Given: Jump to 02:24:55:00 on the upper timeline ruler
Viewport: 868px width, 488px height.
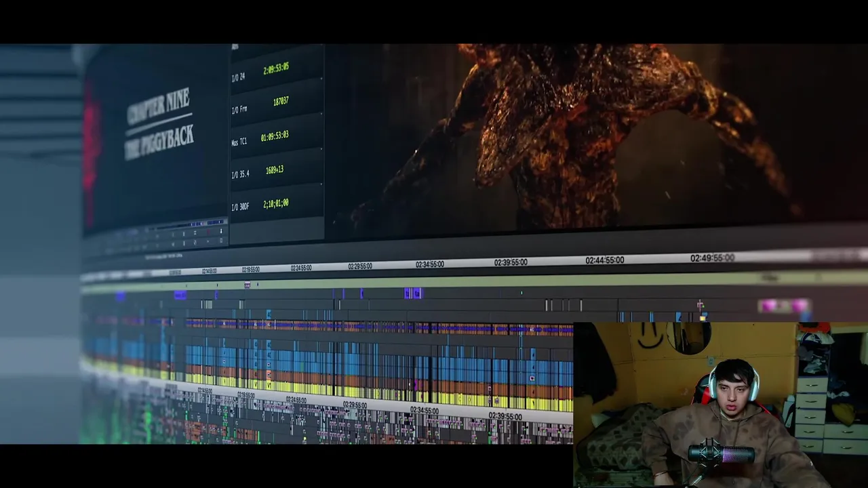Looking at the screenshot, I should tap(301, 268).
